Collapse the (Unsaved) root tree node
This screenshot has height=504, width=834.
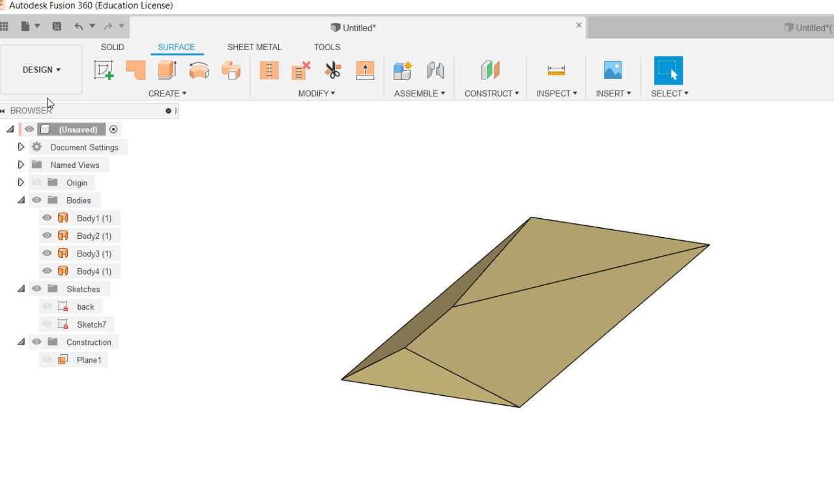(10, 130)
